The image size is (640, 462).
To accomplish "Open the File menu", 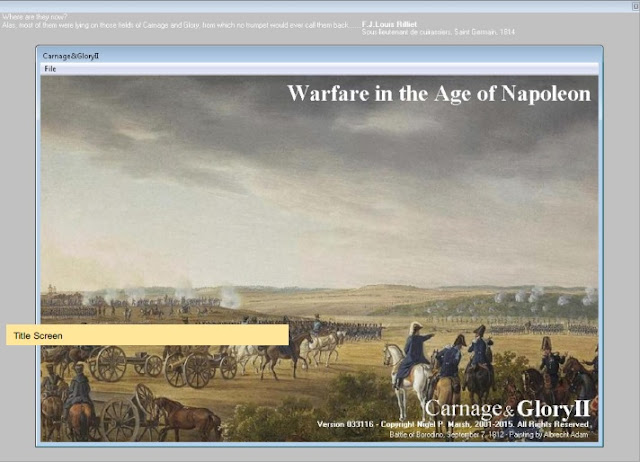I will [50, 69].
